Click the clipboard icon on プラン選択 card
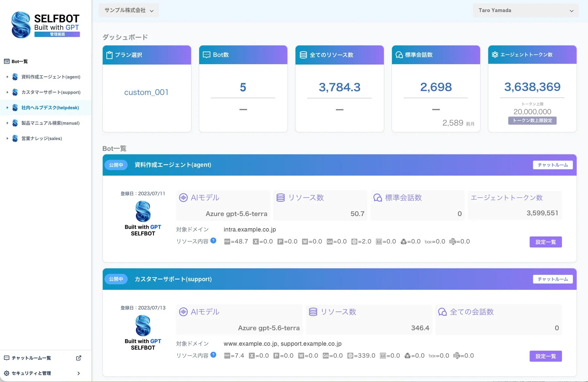The image size is (588, 382). click(109, 55)
